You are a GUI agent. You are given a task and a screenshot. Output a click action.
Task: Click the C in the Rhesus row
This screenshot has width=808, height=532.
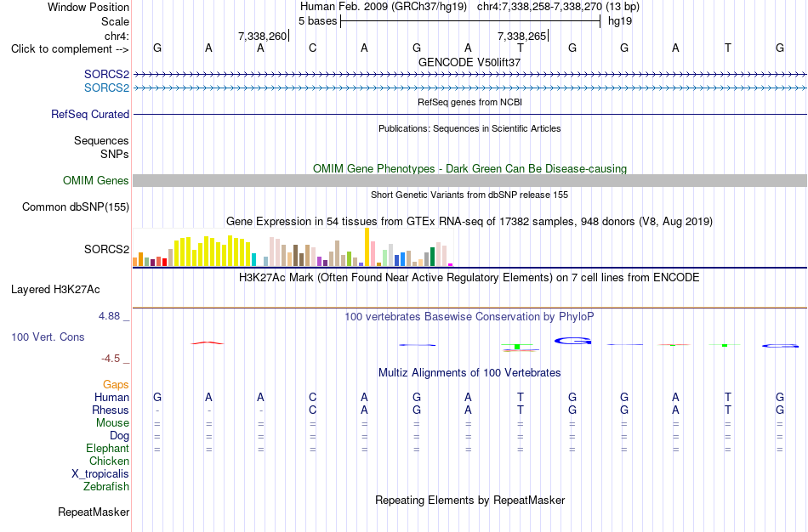tap(312, 410)
